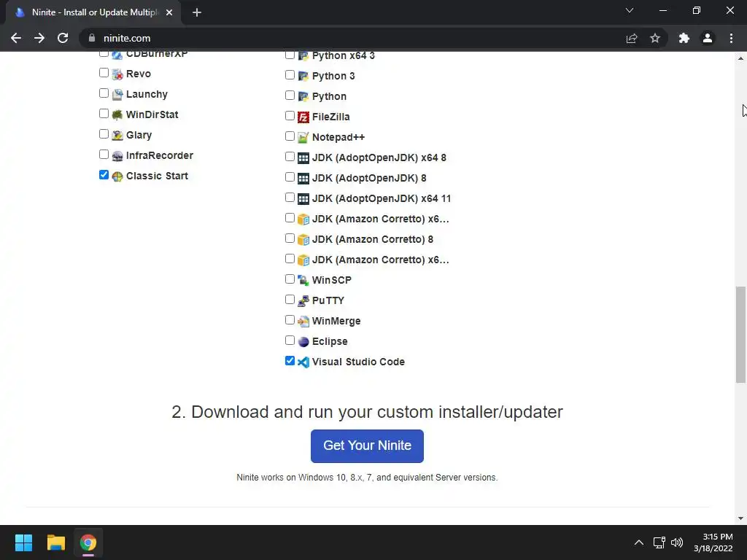Image resolution: width=747 pixels, height=560 pixels.
Task: Check the Glary checkbox
Action: (104, 134)
